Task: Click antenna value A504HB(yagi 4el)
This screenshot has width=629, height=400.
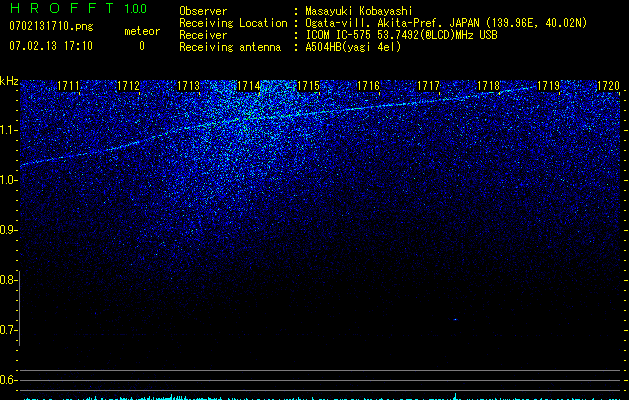Action: pyautogui.click(x=353, y=47)
